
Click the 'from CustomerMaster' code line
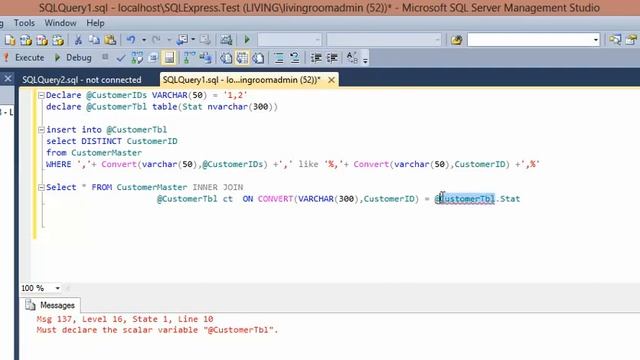94,153
